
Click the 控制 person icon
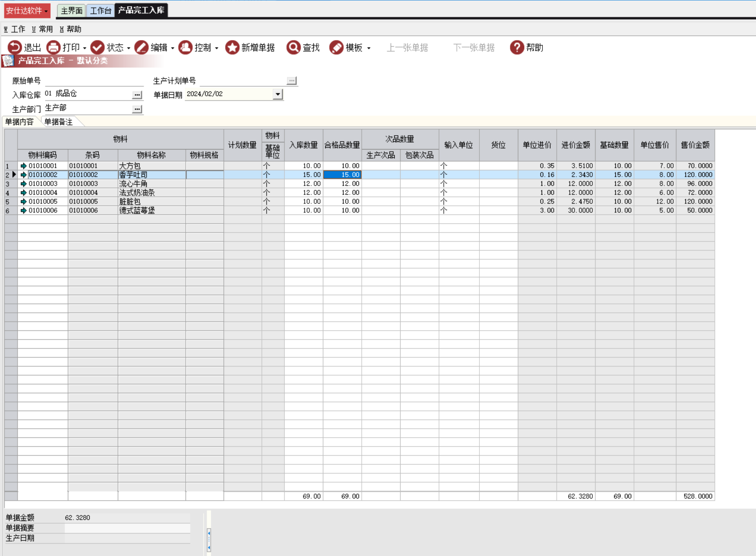pos(185,48)
